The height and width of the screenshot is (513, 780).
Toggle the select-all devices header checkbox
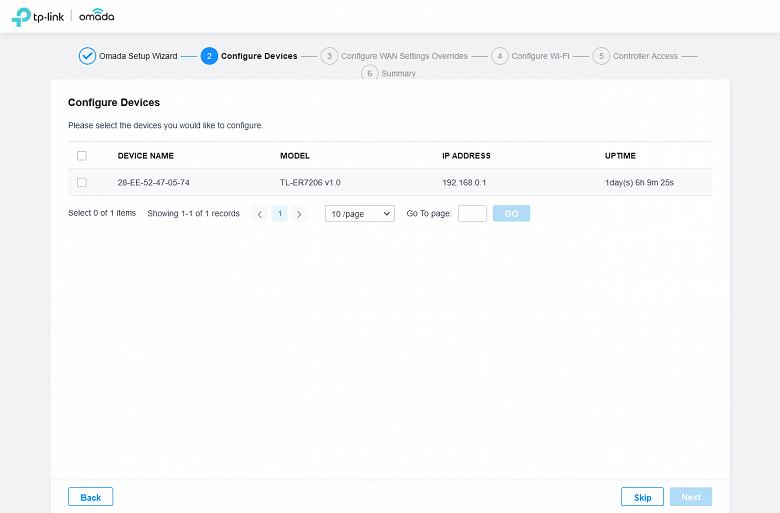82,156
